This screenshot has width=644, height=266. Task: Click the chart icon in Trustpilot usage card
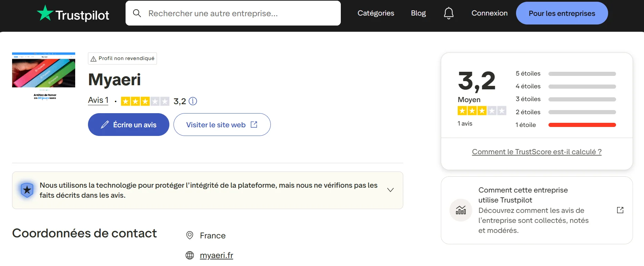coord(460,210)
